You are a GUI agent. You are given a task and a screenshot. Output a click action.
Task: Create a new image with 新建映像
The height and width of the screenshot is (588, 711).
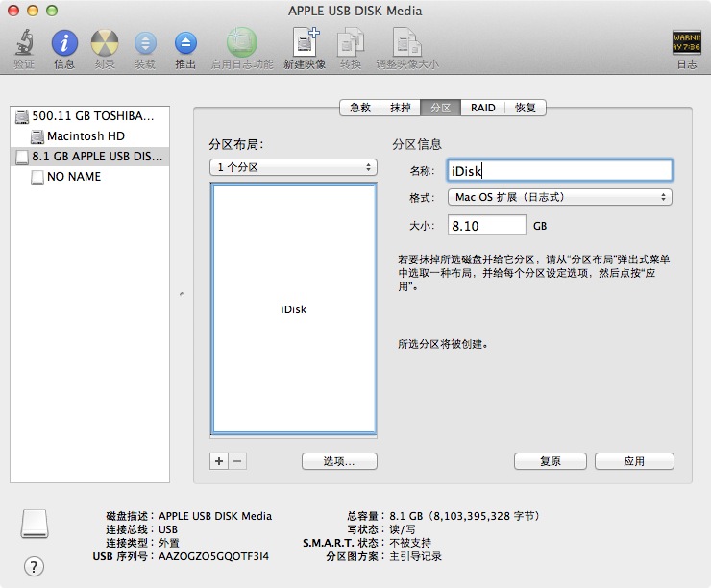(x=306, y=42)
